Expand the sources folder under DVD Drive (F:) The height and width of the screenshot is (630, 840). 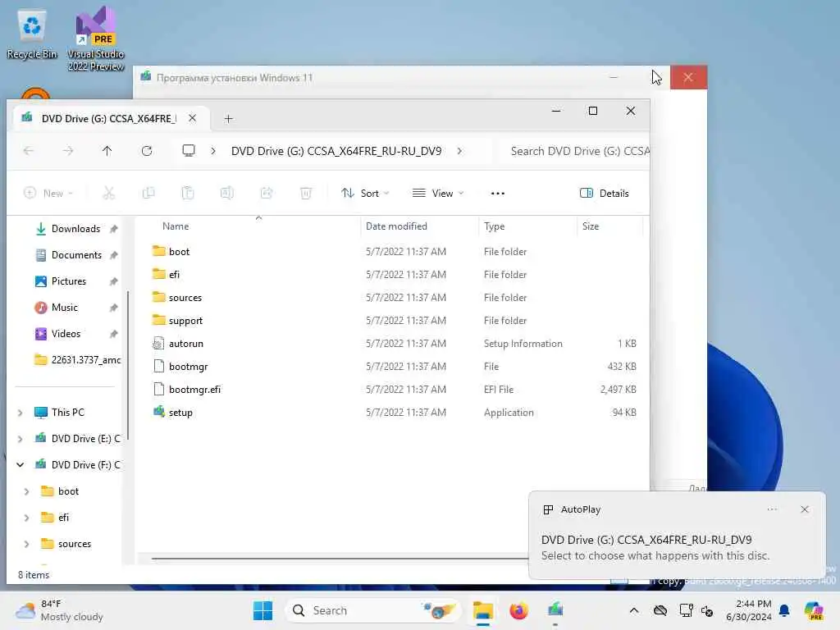(x=27, y=544)
